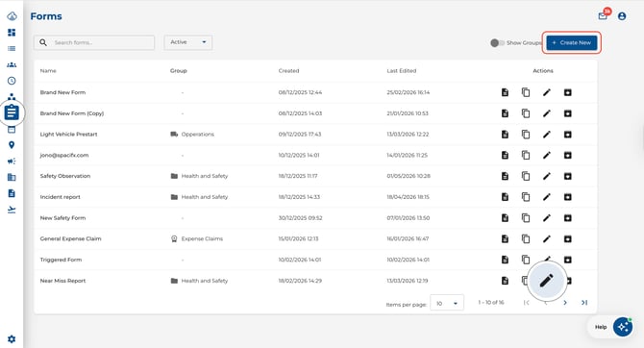Select the Light Vehicle Prestart form name
644x348 pixels.
[x=68, y=135]
